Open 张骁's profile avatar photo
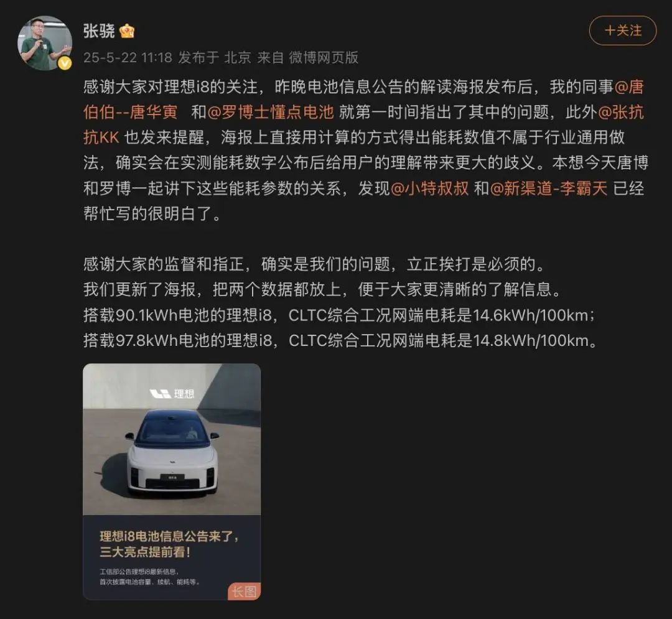This screenshot has height=619, width=672. pyautogui.click(x=45, y=42)
